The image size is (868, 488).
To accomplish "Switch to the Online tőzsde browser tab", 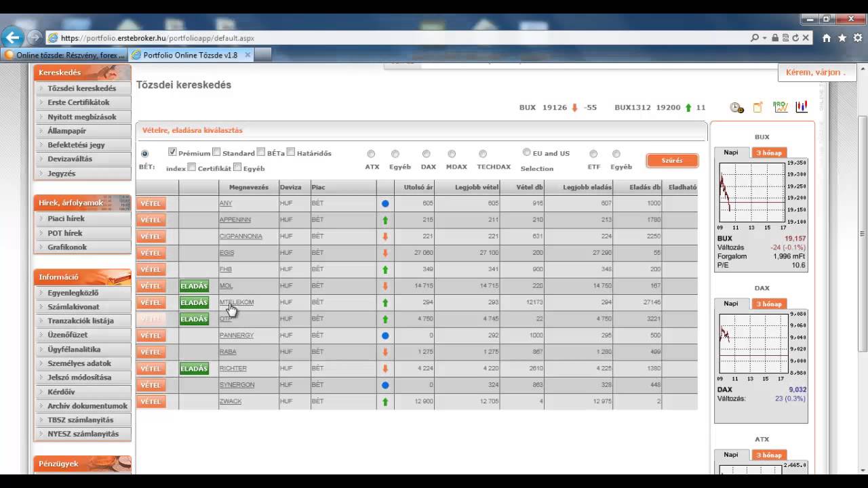I will click(64, 55).
